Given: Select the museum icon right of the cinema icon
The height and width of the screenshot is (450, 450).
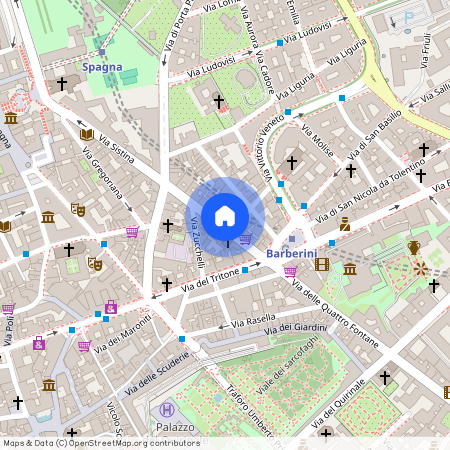Looking at the screenshot, I should pyautogui.click(x=350, y=269).
